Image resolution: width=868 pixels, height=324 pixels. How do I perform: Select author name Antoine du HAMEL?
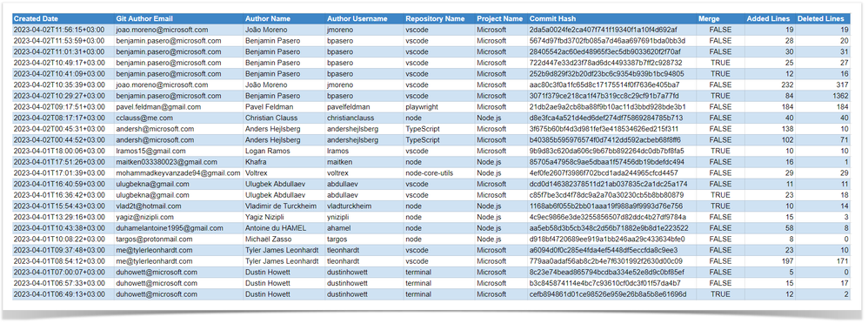click(x=277, y=228)
